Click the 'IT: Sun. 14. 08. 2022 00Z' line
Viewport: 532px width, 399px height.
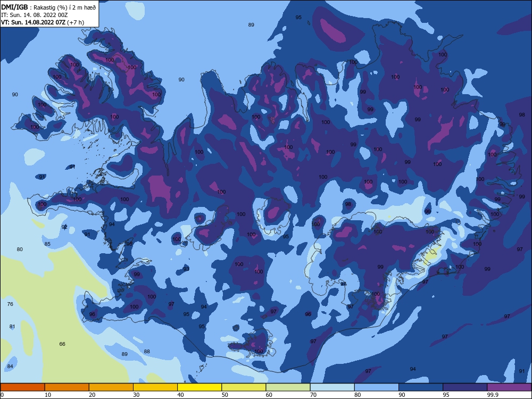[x=34, y=15]
